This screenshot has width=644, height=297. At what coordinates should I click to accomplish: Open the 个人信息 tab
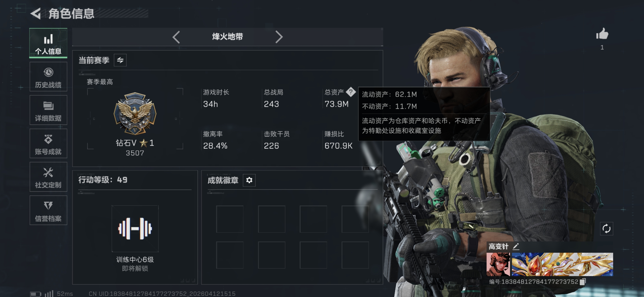(48, 43)
